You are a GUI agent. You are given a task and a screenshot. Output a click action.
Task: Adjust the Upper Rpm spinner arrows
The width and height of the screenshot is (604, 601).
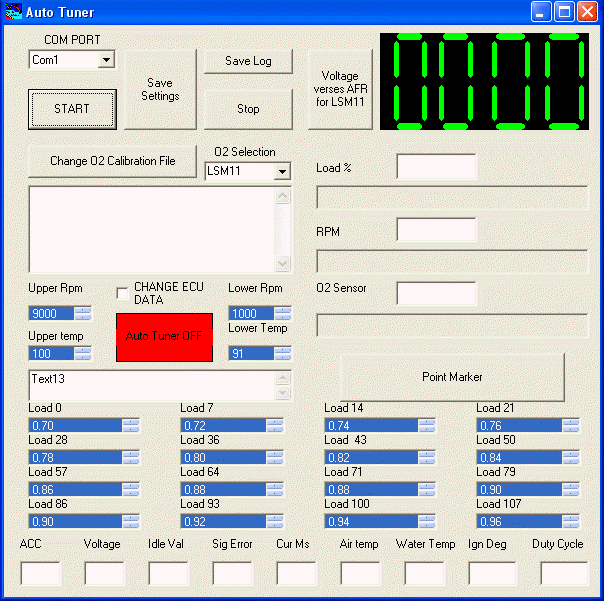pyautogui.click(x=83, y=313)
